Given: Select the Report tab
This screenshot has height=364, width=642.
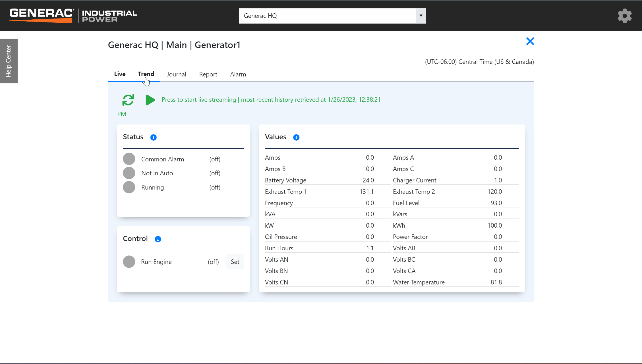Looking at the screenshot, I should (208, 74).
